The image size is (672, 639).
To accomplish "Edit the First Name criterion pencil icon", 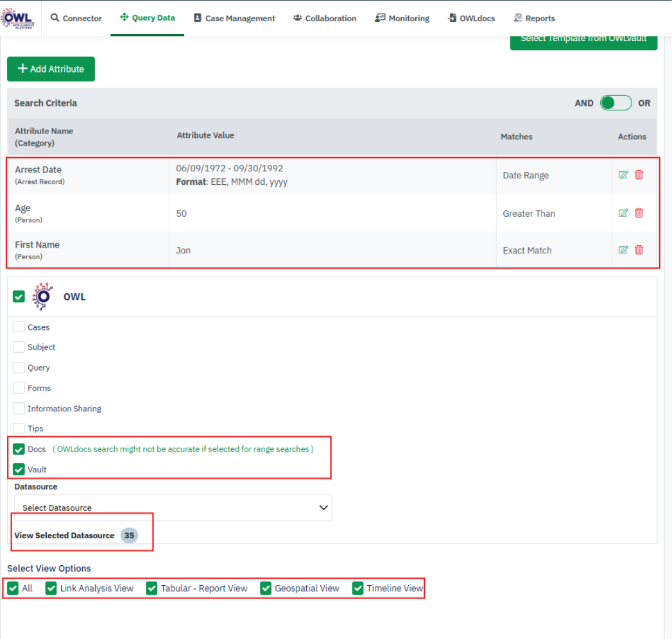I will [623, 250].
